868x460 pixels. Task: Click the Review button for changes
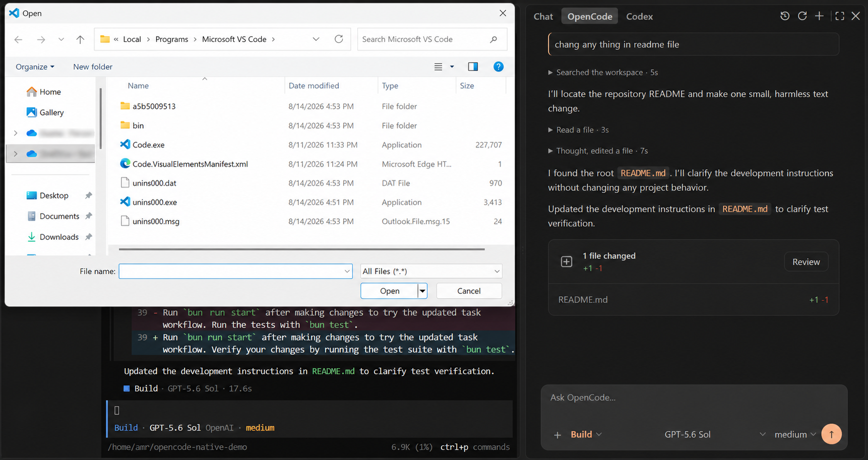[806, 261]
